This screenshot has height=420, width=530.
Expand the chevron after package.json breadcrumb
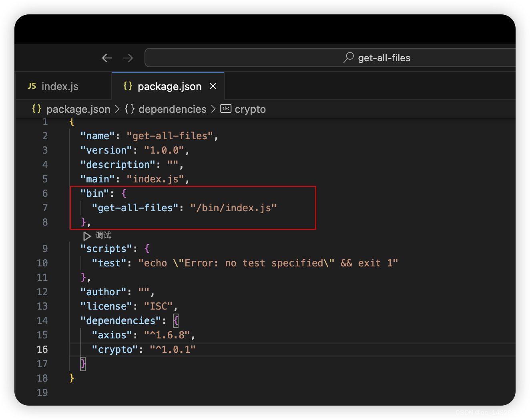pyautogui.click(x=117, y=109)
